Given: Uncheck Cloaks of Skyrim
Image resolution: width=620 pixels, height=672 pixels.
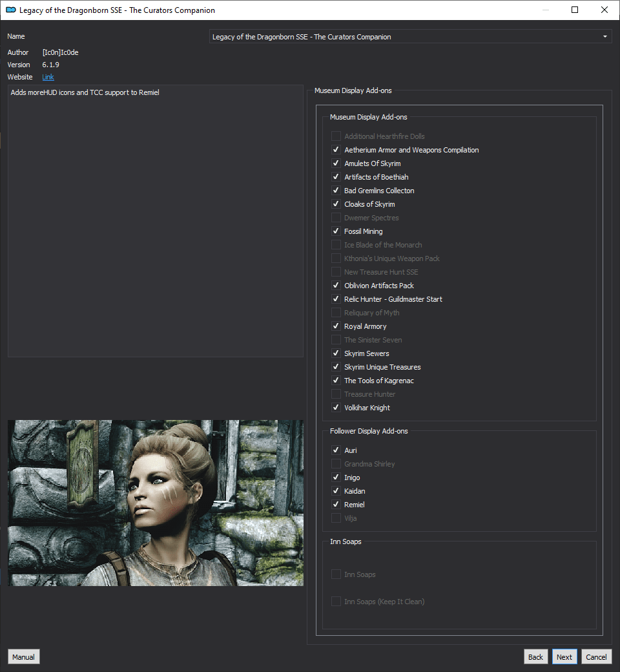Looking at the screenshot, I should (336, 204).
